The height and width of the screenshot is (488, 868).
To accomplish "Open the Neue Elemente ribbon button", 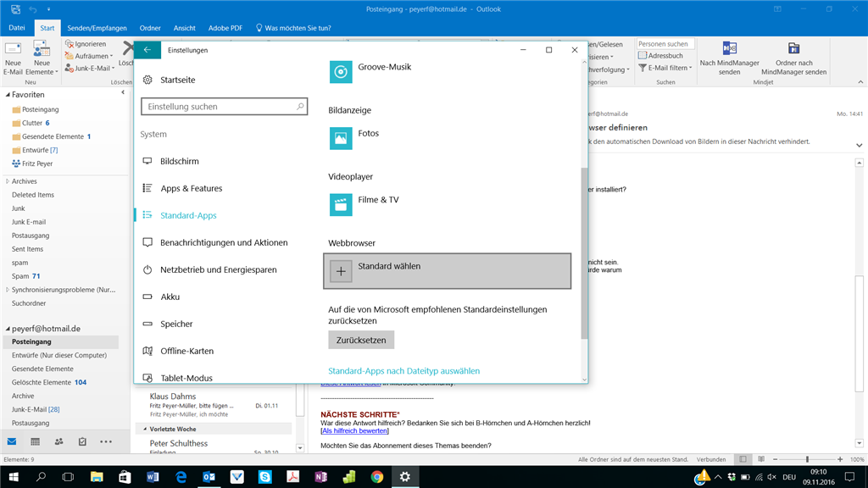I will click(42, 58).
